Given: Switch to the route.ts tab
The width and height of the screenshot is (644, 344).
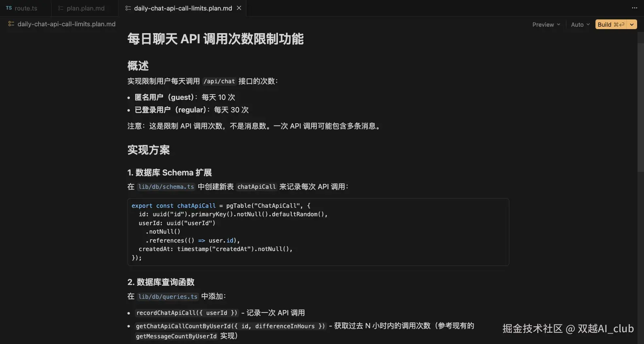Looking at the screenshot, I should [25, 8].
